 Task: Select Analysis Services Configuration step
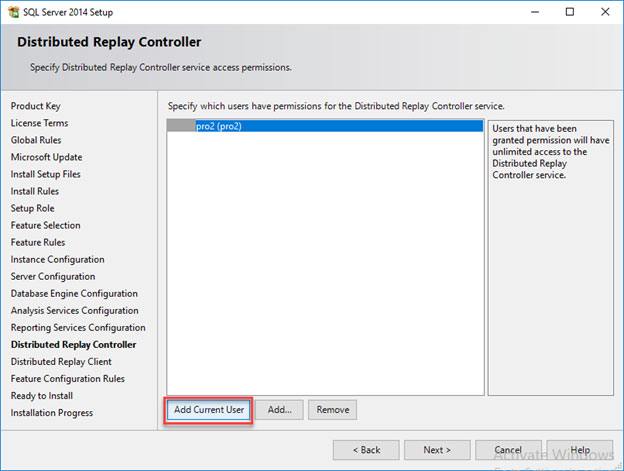point(74,311)
